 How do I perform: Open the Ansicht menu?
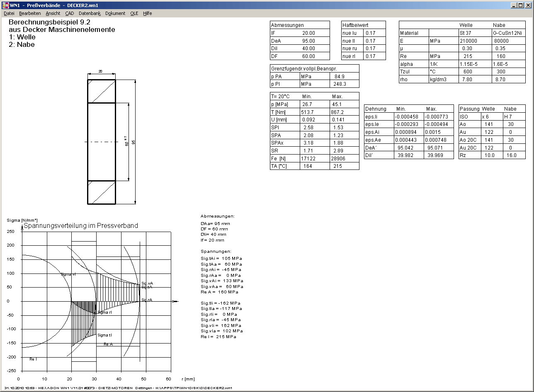point(53,13)
